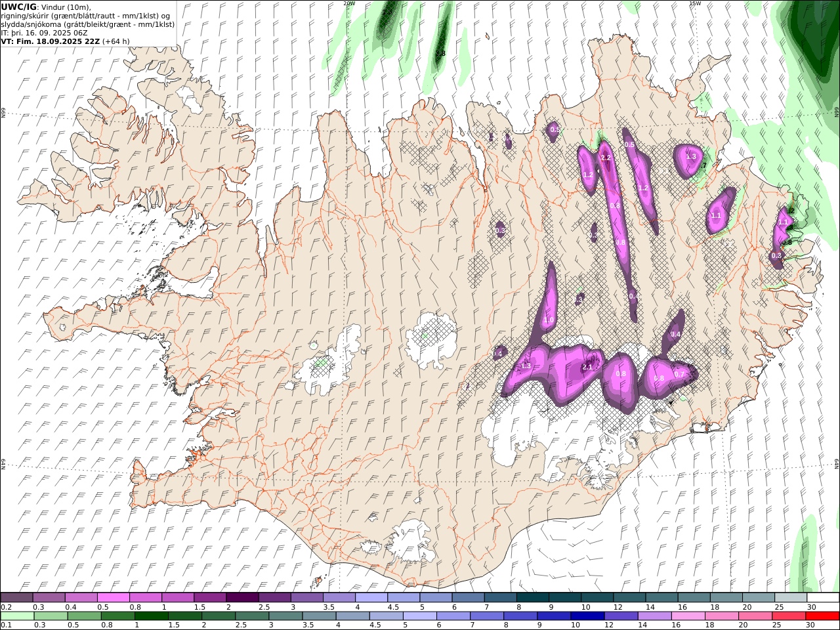Image resolution: width=840 pixels, height=630 pixels.
Task: Click the bright red last swatch of lower legend
Action: click(x=822, y=616)
